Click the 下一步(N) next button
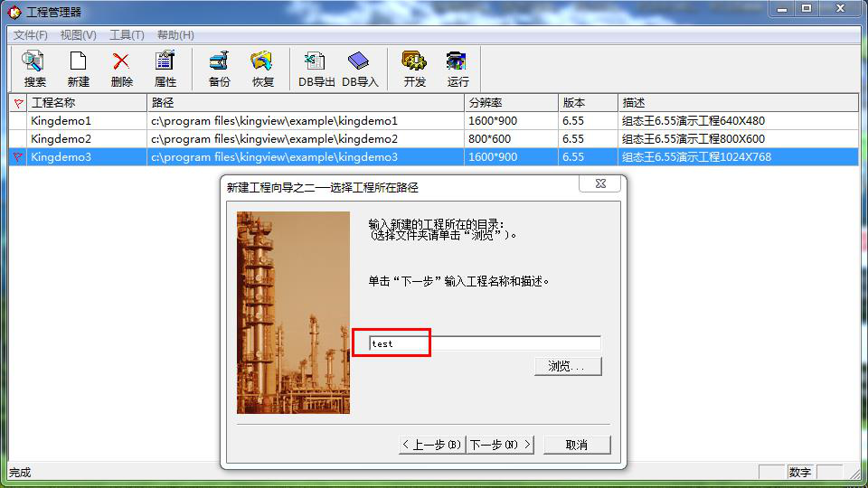The image size is (868, 488). [501, 445]
